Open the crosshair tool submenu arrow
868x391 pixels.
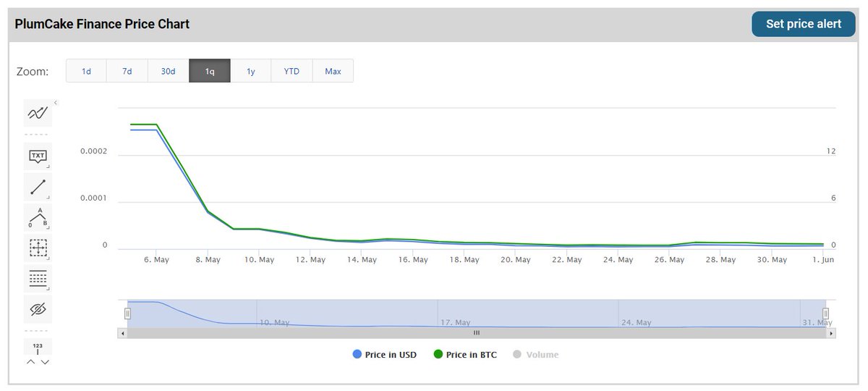[x=48, y=258]
